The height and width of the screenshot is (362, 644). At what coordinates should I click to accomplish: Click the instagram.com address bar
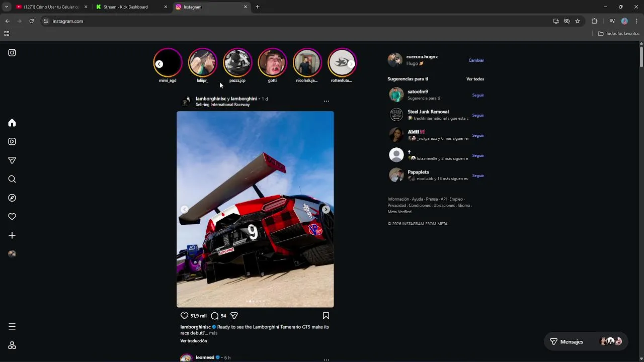tap(297, 21)
